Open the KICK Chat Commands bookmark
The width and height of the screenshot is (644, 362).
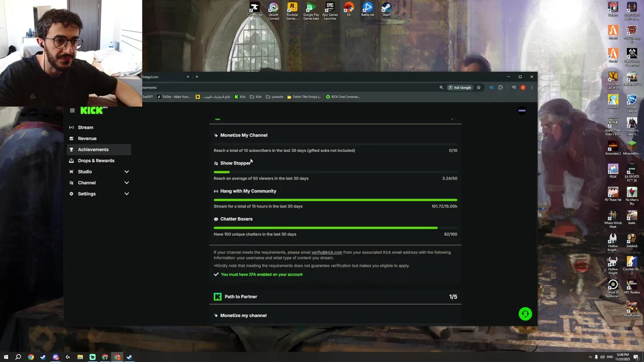pos(343,97)
